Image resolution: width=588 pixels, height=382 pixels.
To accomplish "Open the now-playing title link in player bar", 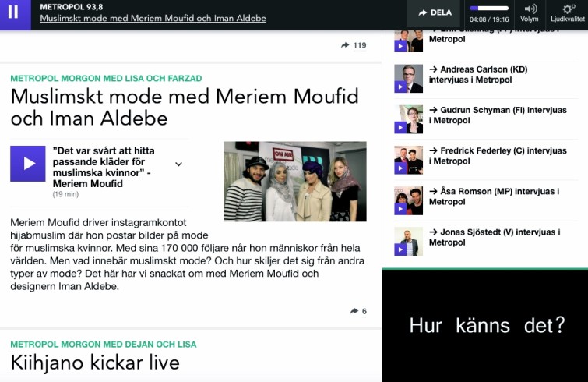I will tap(153, 18).
